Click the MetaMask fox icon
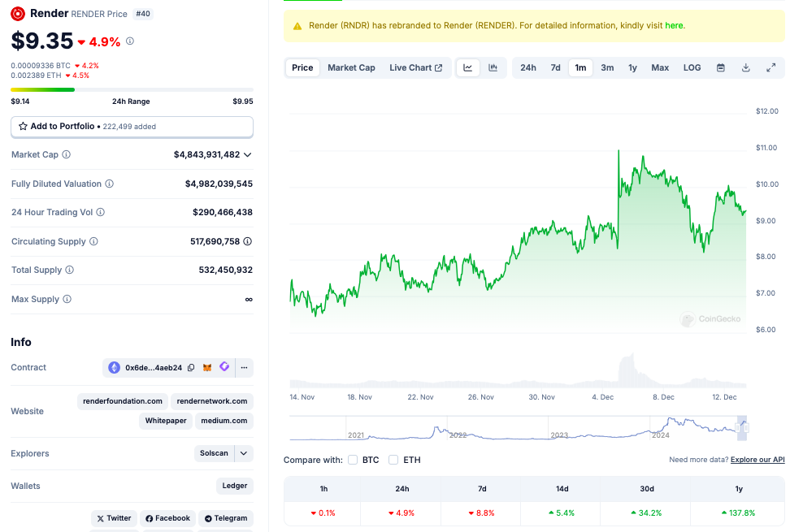803x532 pixels. tap(207, 368)
